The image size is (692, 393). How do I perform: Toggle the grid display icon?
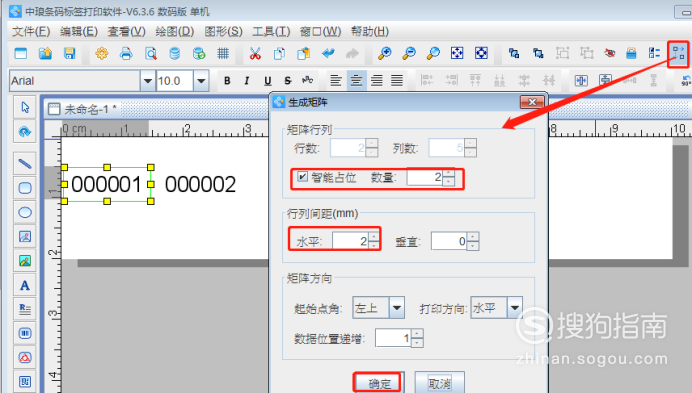coord(223,53)
